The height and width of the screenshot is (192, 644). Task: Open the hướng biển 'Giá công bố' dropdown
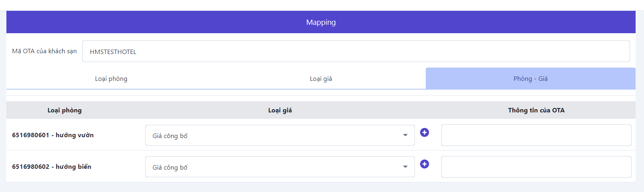click(275, 167)
